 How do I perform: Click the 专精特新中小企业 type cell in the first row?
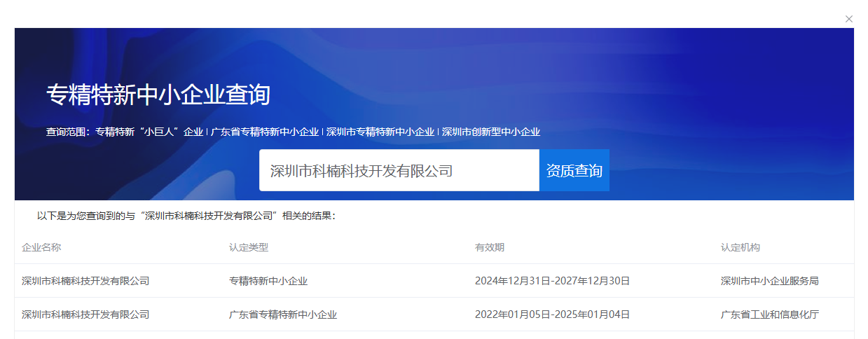click(268, 281)
